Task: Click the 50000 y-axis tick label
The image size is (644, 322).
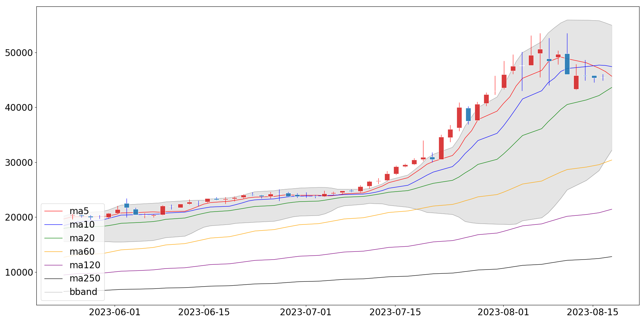Action: 19,53
